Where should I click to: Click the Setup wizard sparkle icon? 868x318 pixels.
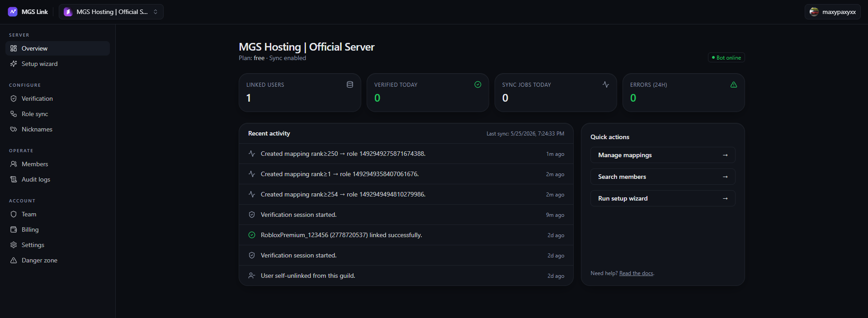(14, 64)
